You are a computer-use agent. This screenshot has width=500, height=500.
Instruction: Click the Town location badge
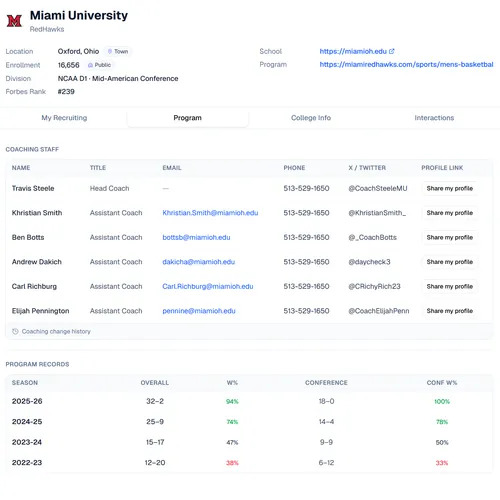point(118,51)
